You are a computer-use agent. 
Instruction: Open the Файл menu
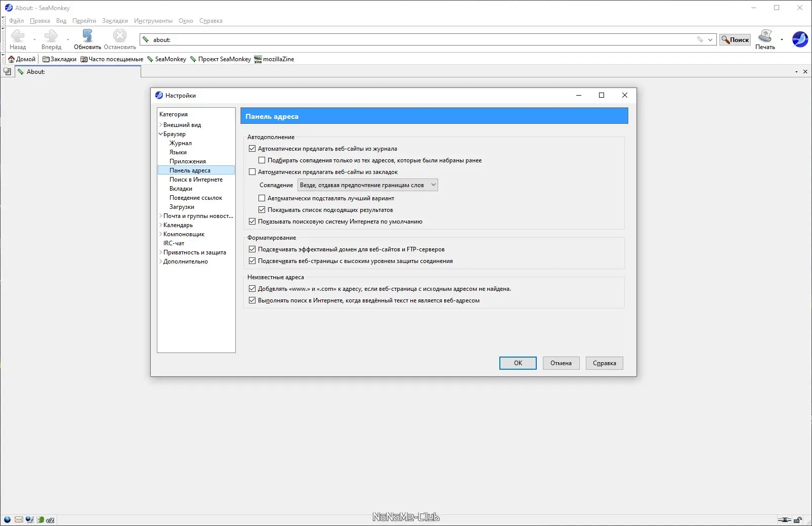16,21
